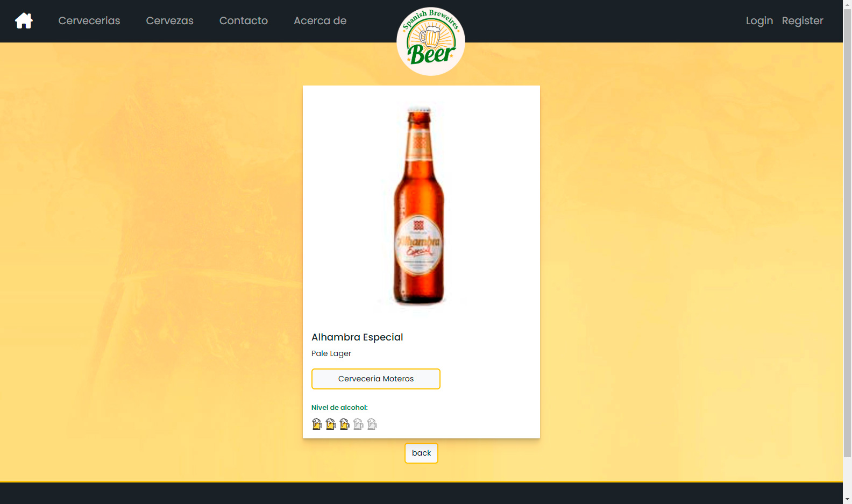Viewport: 852px width, 504px height.
Task: Open the Cerveceria Moteros brewery button
Action: [376, 379]
